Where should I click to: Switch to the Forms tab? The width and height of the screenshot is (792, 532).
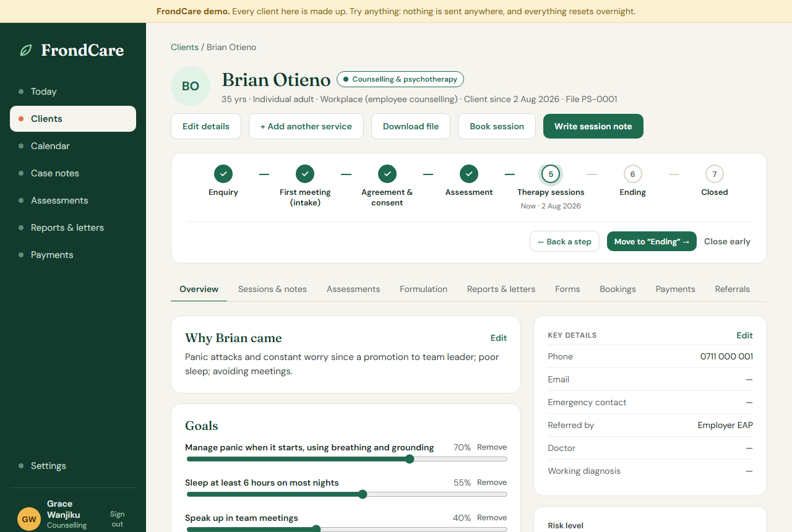(567, 289)
